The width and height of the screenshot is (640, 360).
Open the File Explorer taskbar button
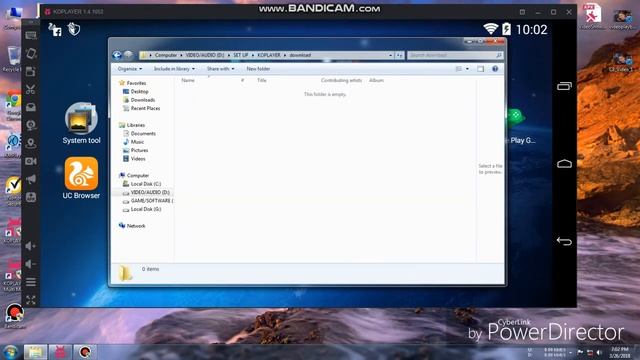tap(35, 352)
